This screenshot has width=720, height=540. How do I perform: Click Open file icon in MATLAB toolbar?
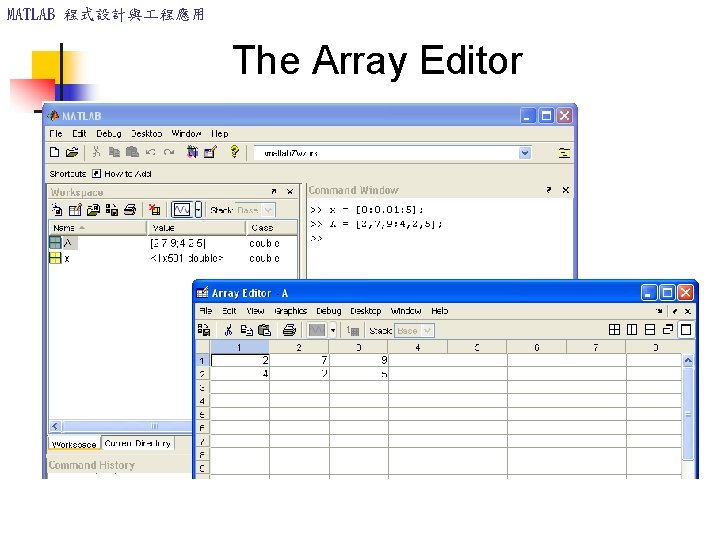[72, 152]
